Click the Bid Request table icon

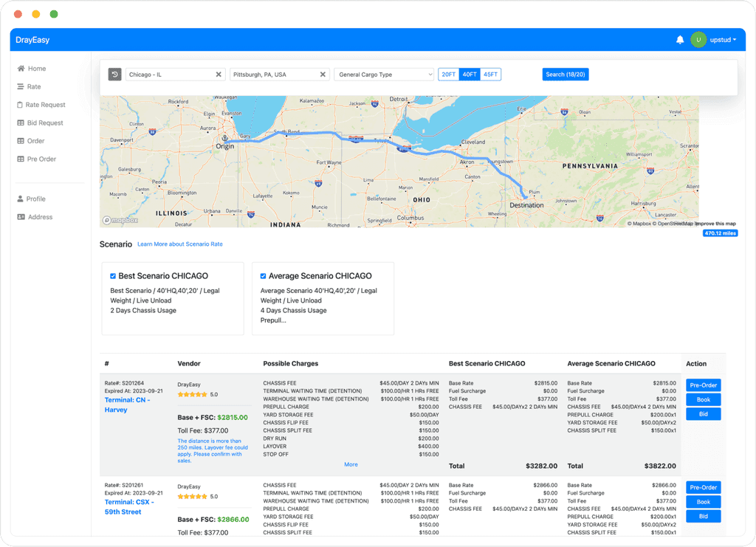click(21, 123)
